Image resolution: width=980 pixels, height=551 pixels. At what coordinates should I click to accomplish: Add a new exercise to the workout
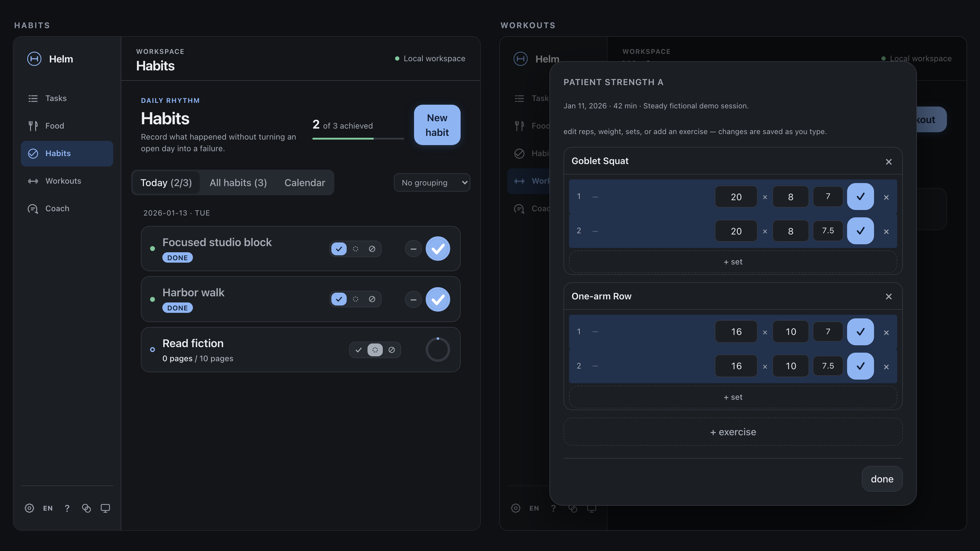[733, 432]
